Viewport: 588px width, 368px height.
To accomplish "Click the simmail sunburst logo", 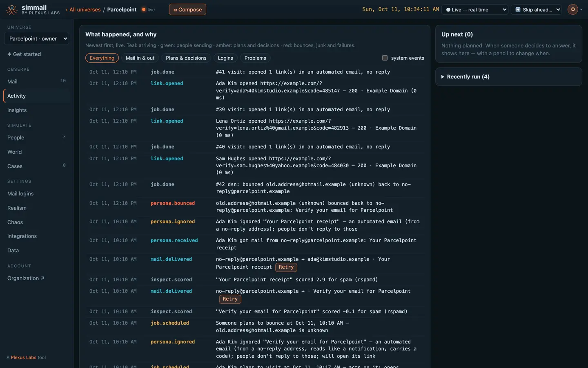I will click(x=12, y=9).
